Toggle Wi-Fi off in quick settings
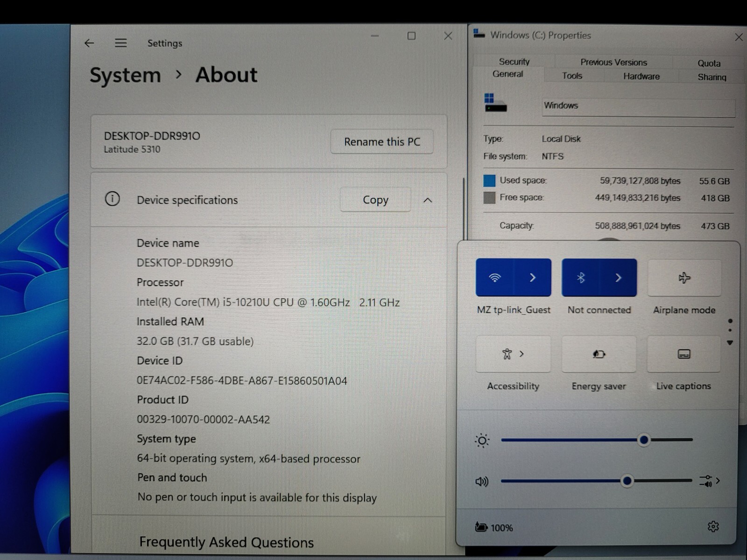This screenshot has width=747, height=560. [495, 278]
